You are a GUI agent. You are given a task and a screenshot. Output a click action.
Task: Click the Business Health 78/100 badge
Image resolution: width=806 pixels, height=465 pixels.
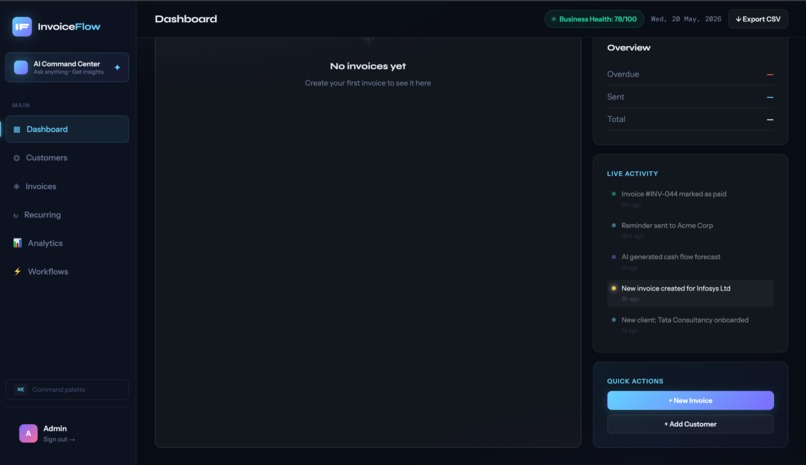594,19
